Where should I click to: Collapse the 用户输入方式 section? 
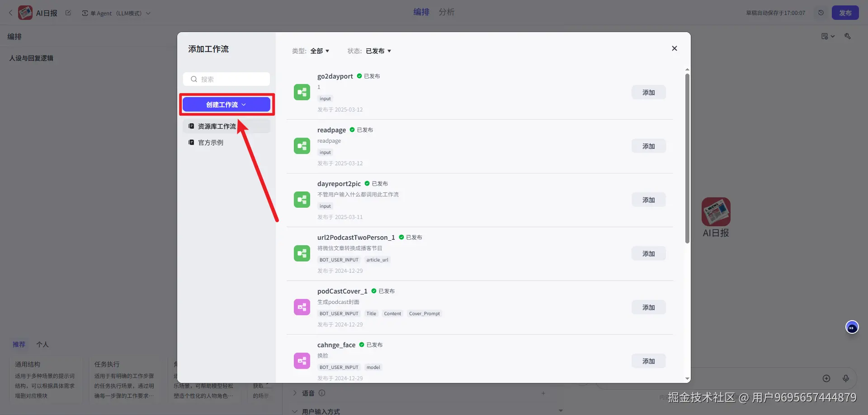[x=295, y=411]
